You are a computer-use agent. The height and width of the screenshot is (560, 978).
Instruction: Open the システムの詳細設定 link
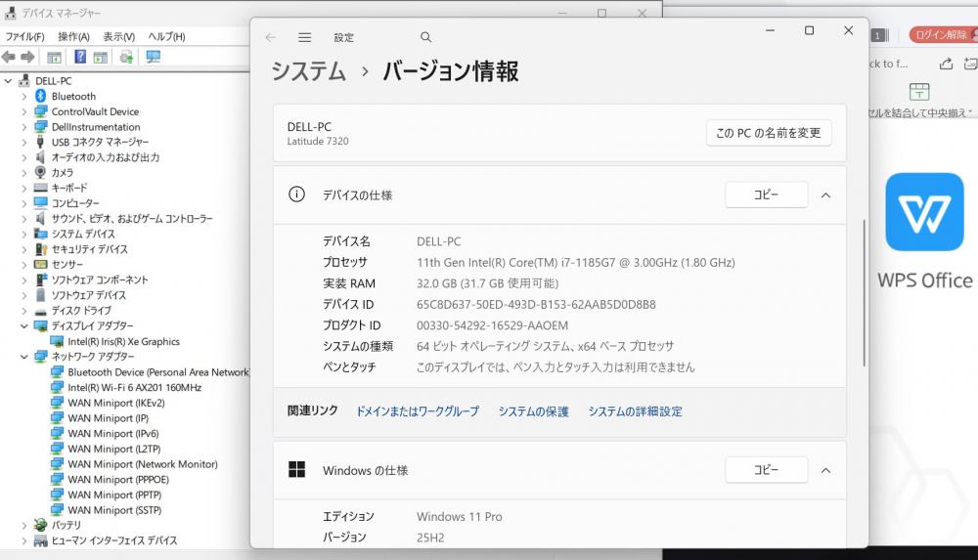635,411
